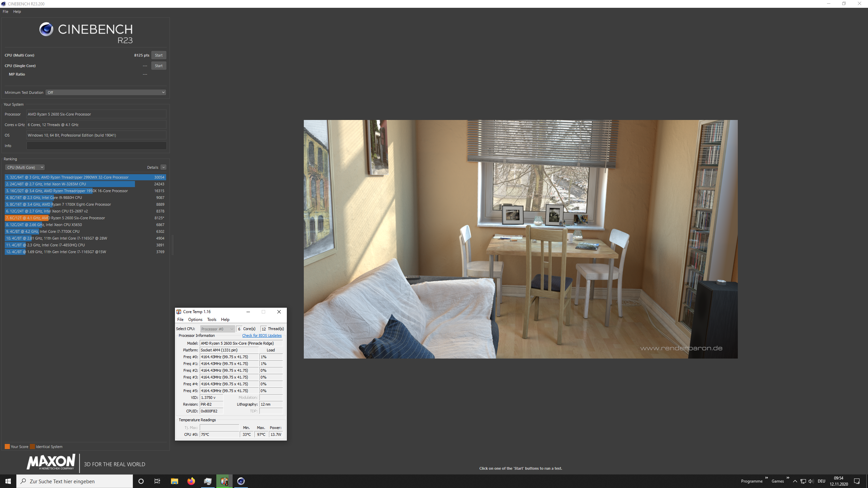Viewport: 868px width, 488px height.
Task: Minimize the Core Temp window
Action: pyautogui.click(x=248, y=312)
